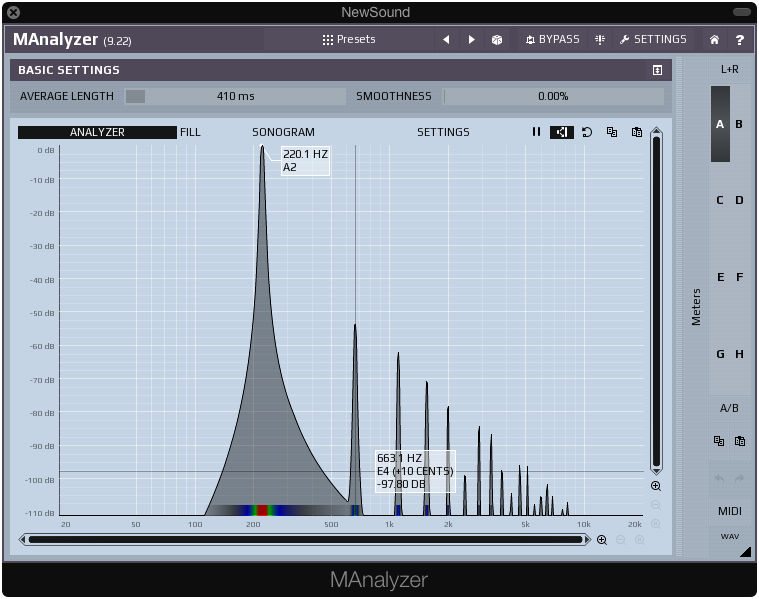Screen dimensions: 759x599
Task: Open the graph SETTINGS tab
Action: pyautogui.click(x=443, y=132)
